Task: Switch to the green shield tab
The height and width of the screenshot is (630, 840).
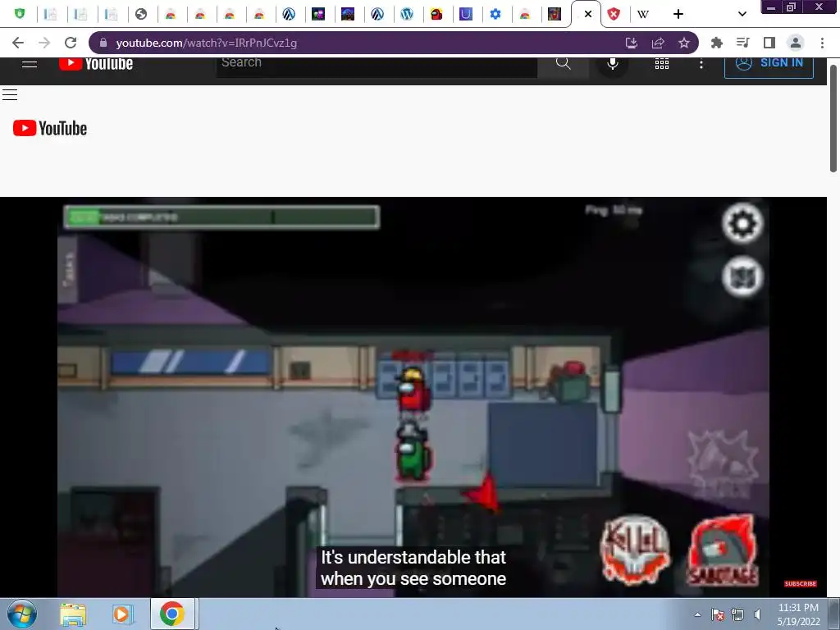Action: click(20, 14)
